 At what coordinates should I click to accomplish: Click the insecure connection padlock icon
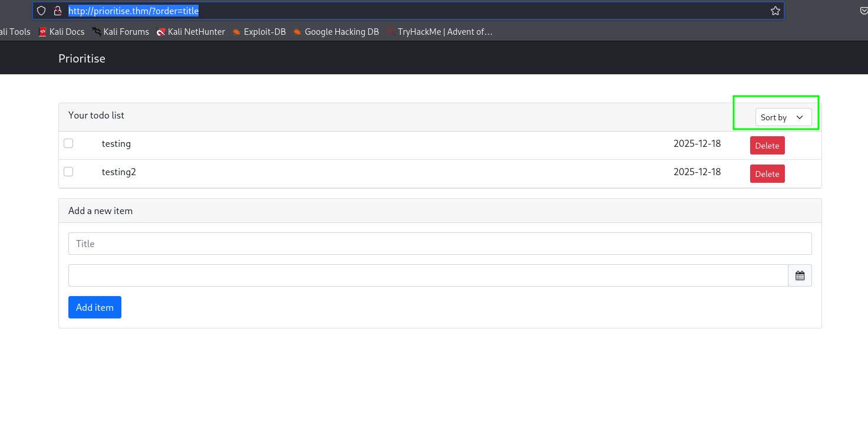click(57, 11)
